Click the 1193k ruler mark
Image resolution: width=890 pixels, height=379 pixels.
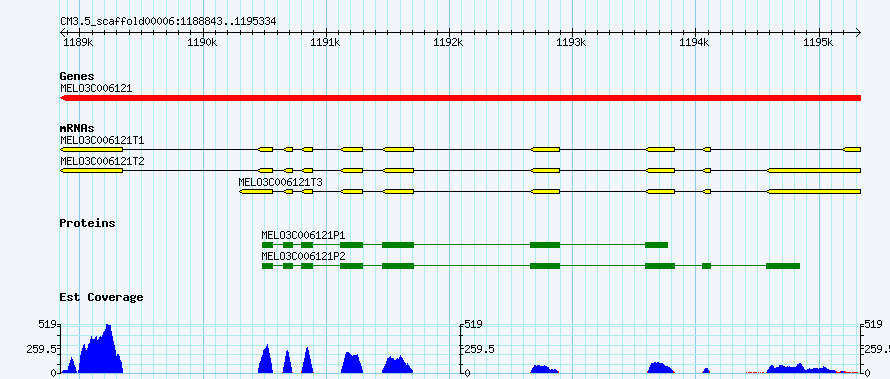click(572, 43)
